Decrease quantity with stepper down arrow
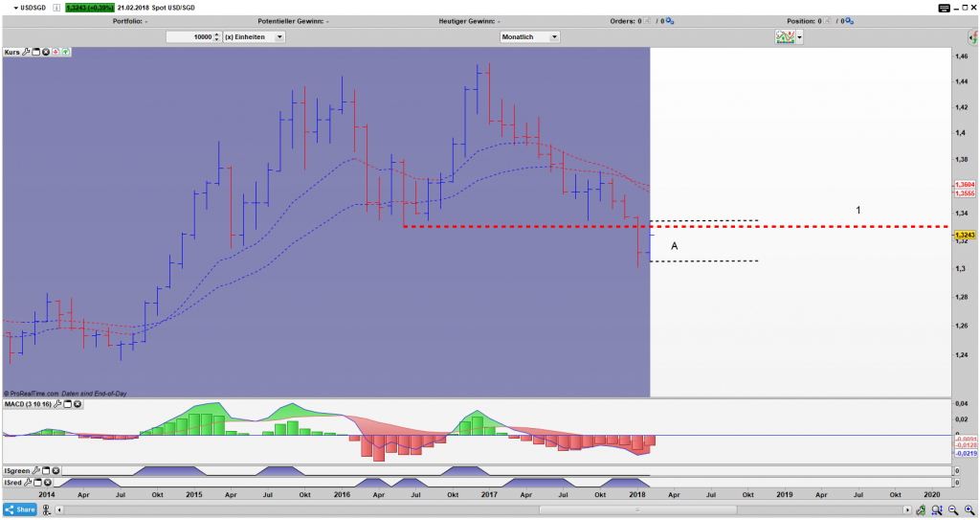 [x=217, y=39]
